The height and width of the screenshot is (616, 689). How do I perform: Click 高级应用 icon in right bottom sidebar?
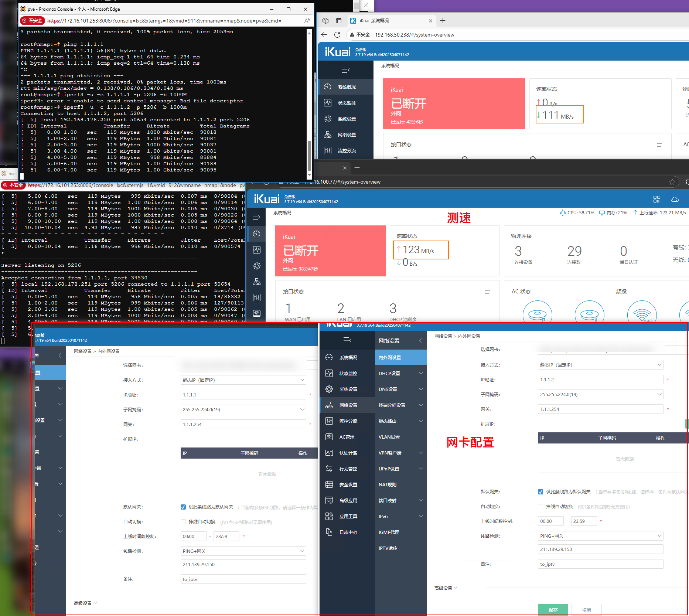pyautogui.click(x=329, y=500)
